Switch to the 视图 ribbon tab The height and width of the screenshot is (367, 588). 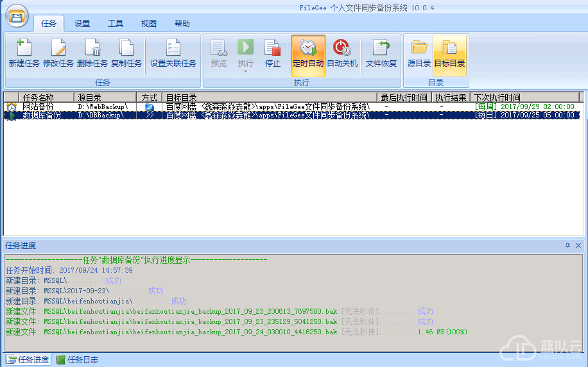[x=149, y=24]
